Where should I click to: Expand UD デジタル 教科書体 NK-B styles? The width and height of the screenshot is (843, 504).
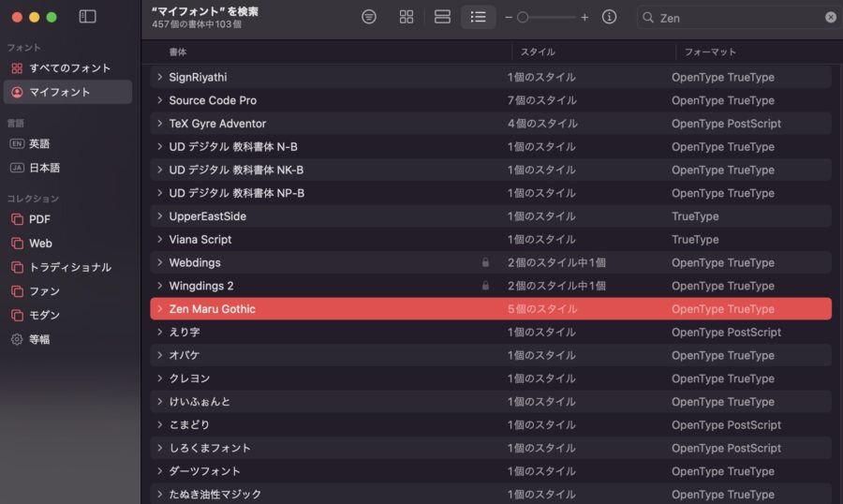coord(159,170)
